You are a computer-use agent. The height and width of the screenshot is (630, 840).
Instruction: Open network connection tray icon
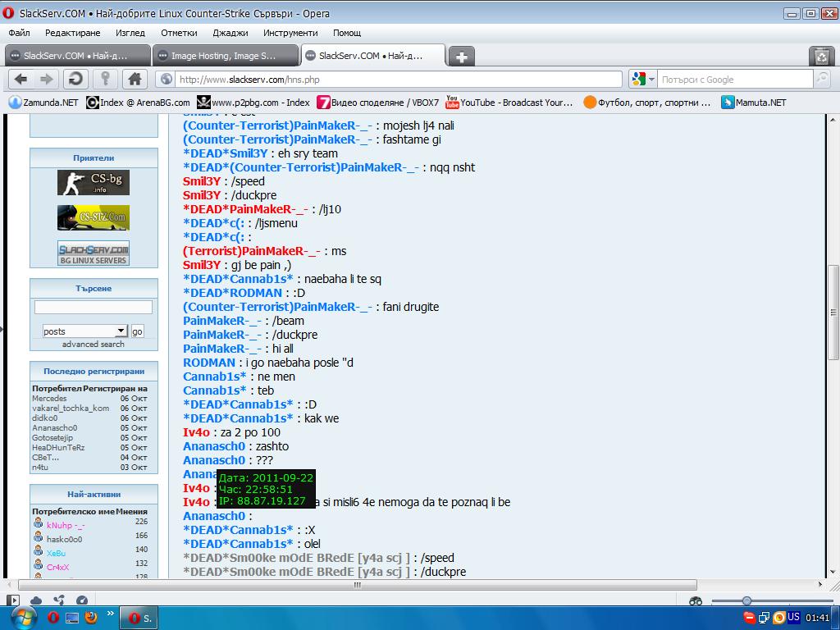coord(764,618)
